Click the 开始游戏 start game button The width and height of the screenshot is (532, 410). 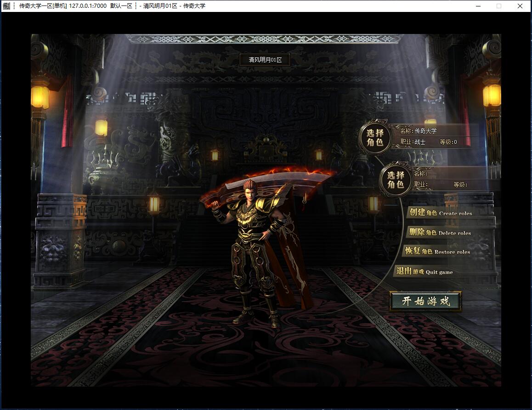pyautogui.click(x=426, y=301)
